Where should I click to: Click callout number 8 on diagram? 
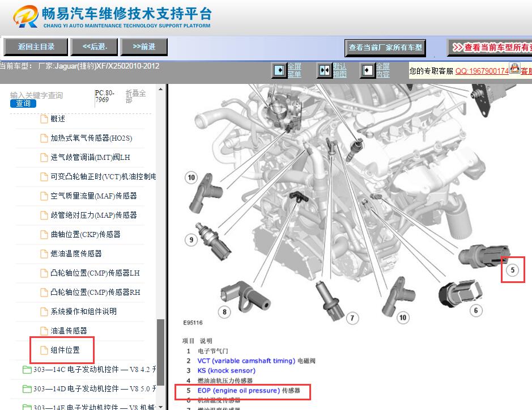click(x=224, y=312)
